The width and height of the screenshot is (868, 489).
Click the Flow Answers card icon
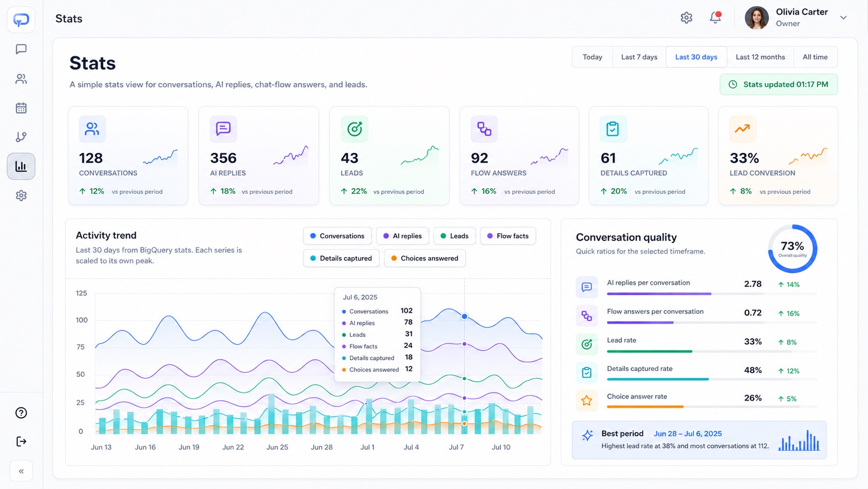pyautogui.click(x=484, y=129)
